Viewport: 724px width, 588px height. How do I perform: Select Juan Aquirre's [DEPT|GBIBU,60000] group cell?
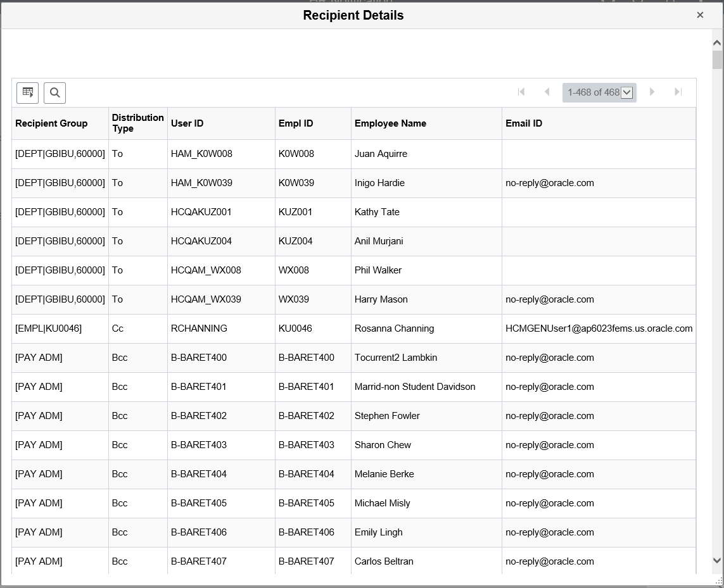pyautogui.click(x=60, y=154)
